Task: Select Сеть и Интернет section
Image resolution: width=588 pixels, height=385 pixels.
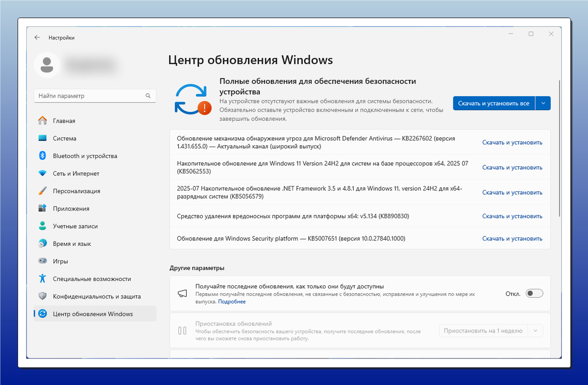Action: 95,174
